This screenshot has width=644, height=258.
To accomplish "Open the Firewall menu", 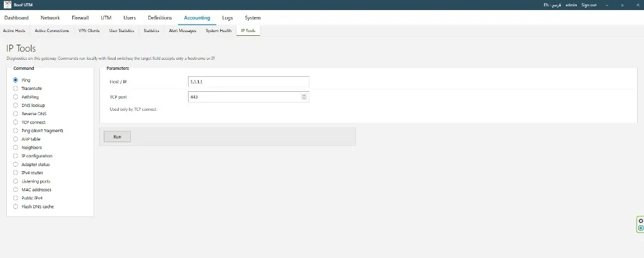I will coord(80,18).
